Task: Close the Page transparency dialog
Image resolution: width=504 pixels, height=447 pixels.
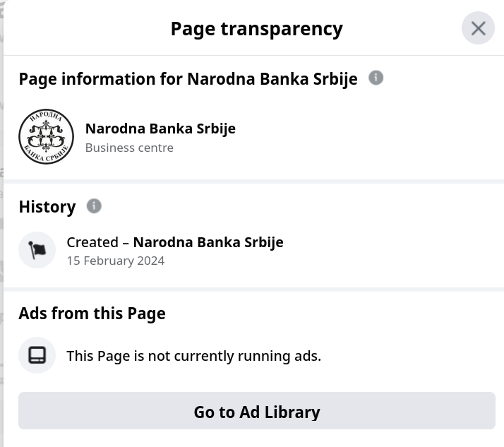Action: pos(478,28)
